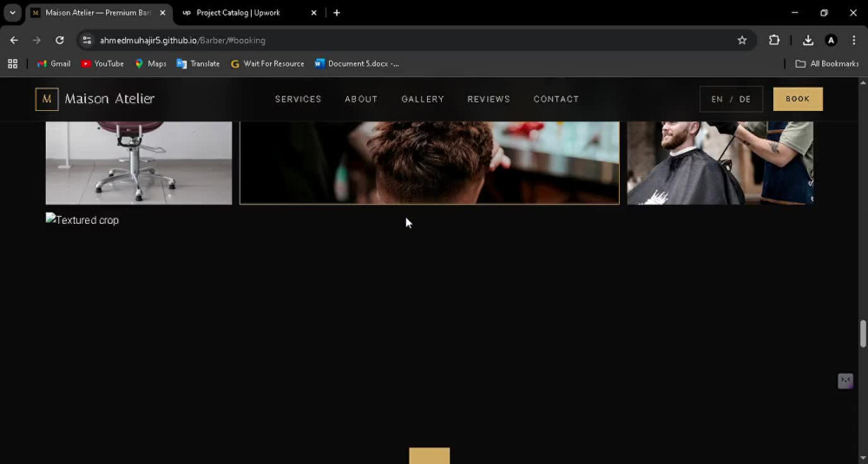Open the Document 5.docx bookmark
The image size is (868, 464).
pyautogui.click(x=357, y=63)
